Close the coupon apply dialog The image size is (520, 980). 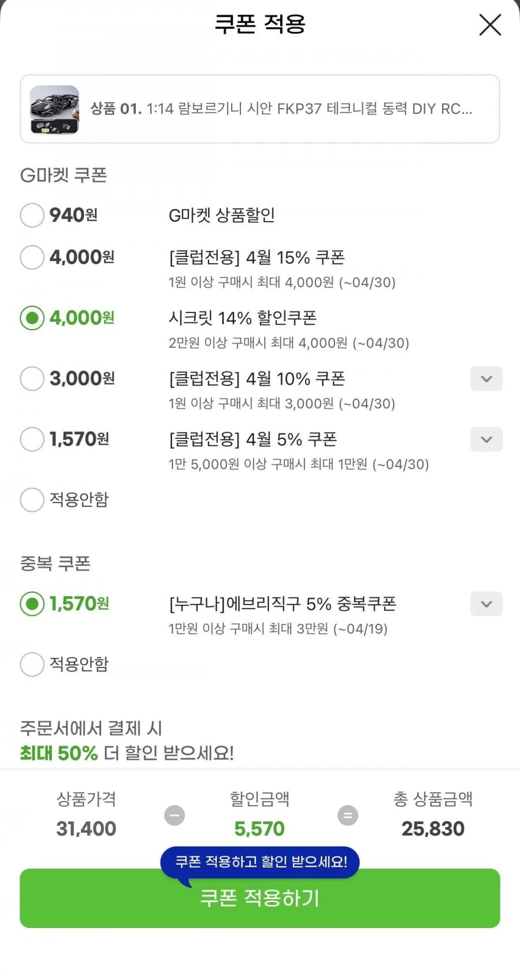click(490, 25)
